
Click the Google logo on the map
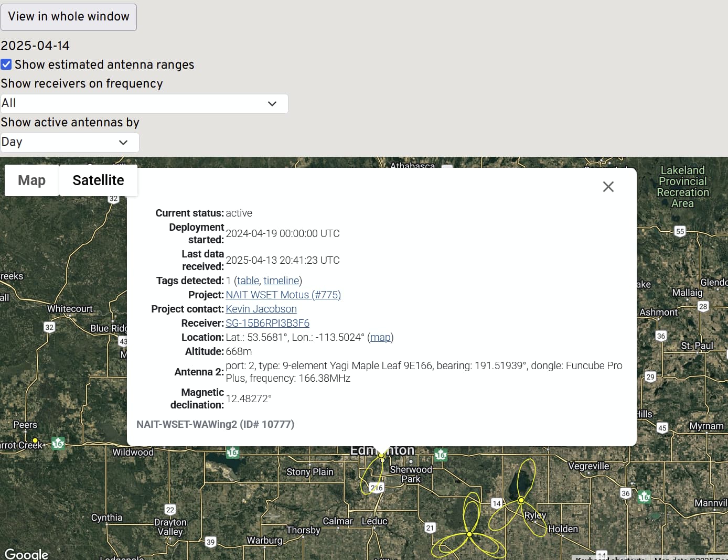(26, 554)
